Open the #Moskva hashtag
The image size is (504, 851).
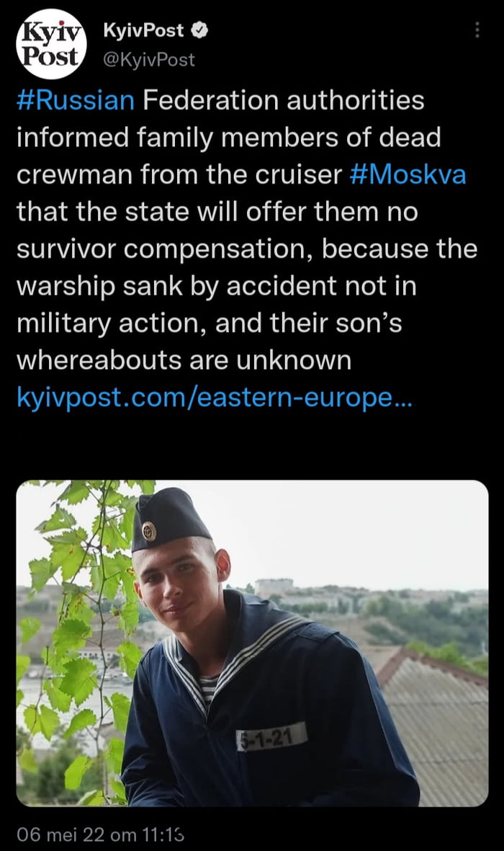pyautogui.click(x=408, y=175)
